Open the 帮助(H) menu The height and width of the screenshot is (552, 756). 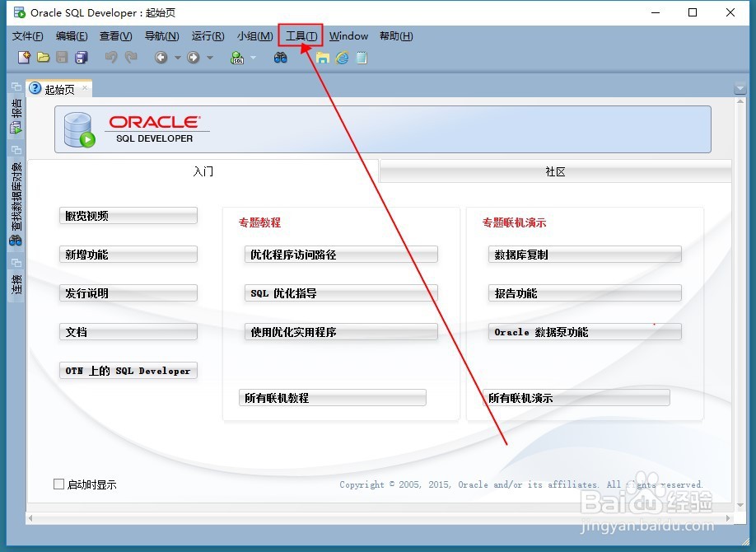(x=396, y=36)
